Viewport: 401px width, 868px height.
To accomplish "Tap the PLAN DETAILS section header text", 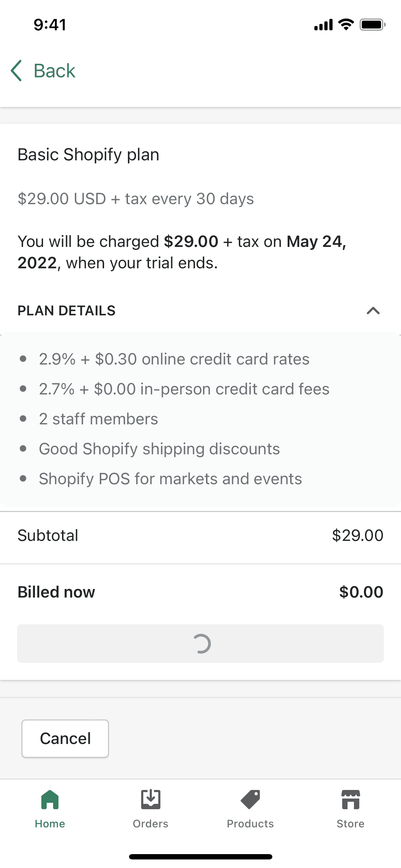I will (67, 311).
